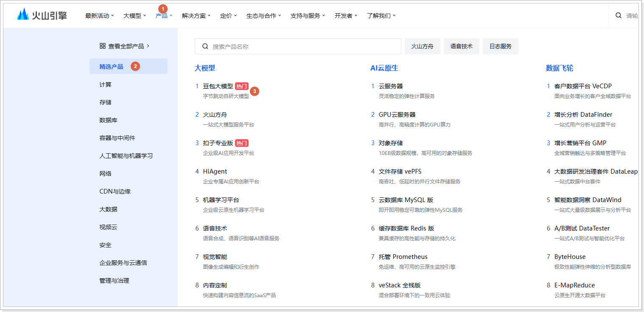Open 对象存储 product link
644x312 pixels.
(391, 143)
